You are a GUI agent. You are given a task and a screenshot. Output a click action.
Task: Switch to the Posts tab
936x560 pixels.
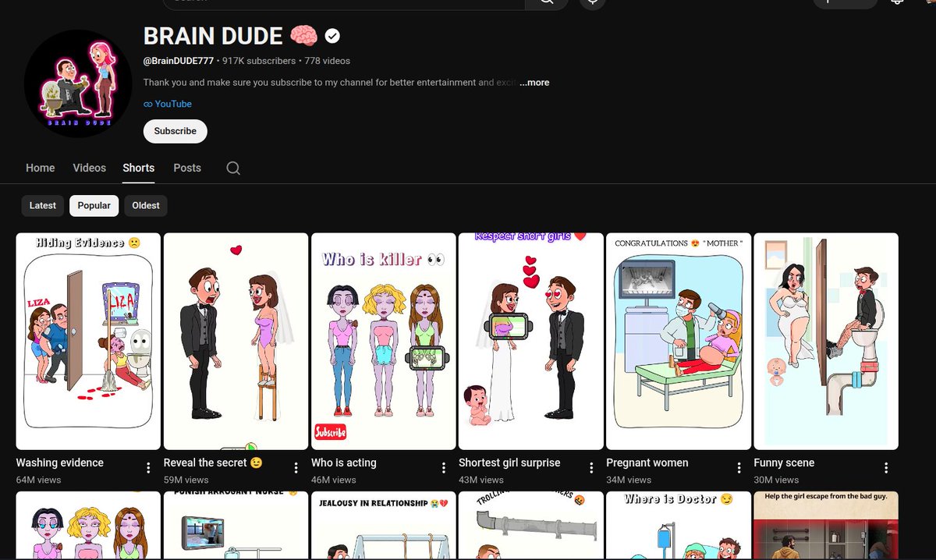187,168
